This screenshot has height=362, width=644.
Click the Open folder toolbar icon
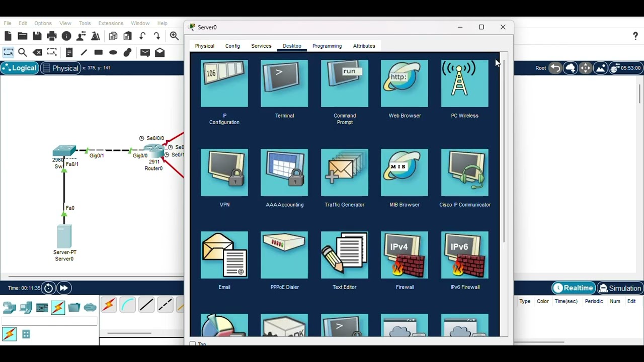[22, 36]
